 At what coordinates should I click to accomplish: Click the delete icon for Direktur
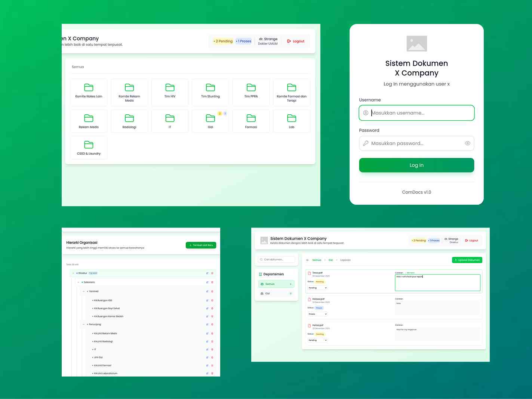pos(212,273)
